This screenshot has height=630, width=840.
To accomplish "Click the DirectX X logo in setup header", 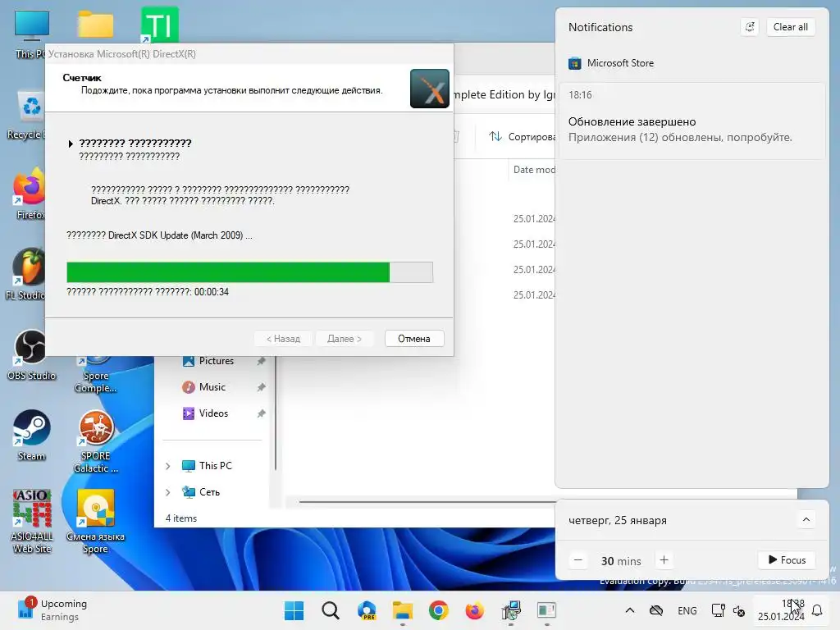I will pos(430,89).
